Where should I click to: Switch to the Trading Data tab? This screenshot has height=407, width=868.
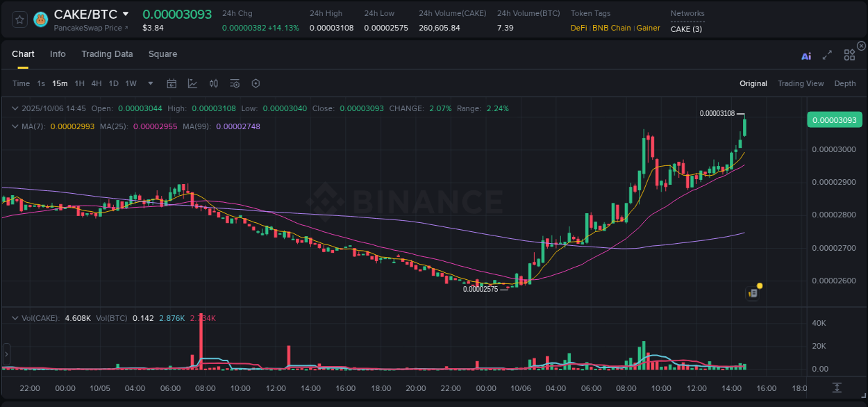pos(107,54)
